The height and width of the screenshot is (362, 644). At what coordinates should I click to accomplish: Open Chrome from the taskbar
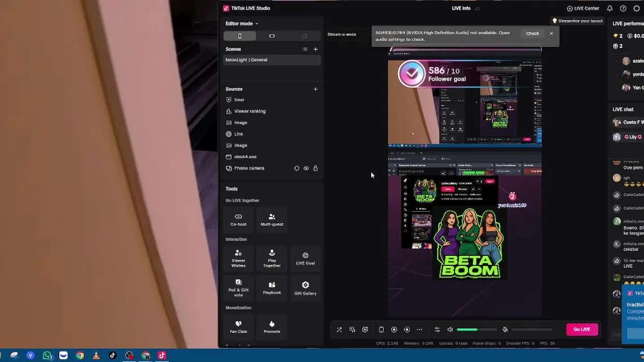(x=79, y=355)
